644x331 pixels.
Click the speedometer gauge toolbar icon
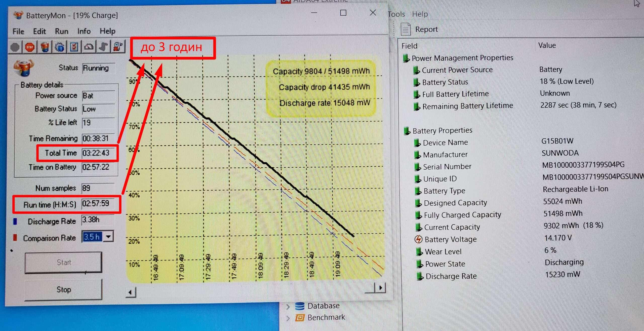point(89,47)
